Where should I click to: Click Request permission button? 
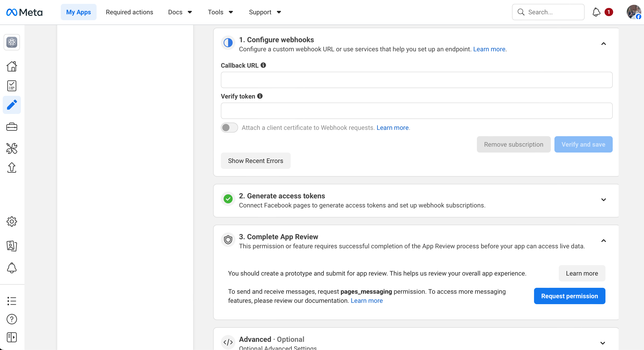pyautogui.click(x=570, y=296)
